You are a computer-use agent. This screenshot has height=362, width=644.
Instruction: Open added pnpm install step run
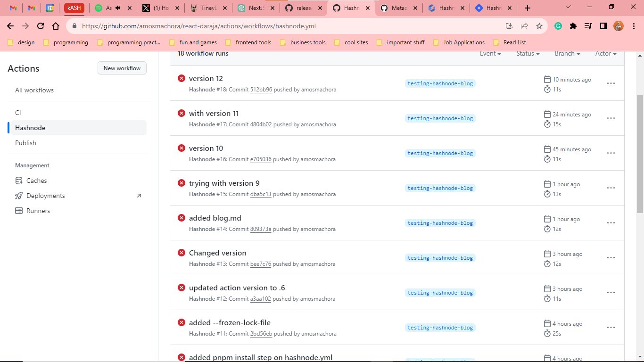(x=261, y=358)
